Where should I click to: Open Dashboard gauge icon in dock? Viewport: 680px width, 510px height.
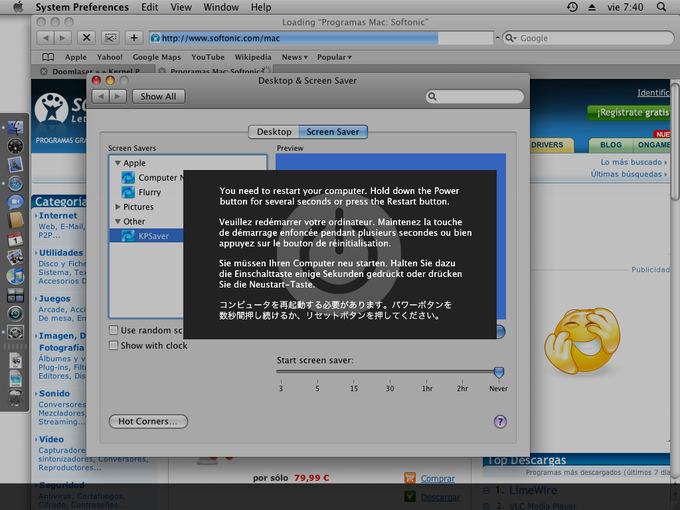(15, 146)
